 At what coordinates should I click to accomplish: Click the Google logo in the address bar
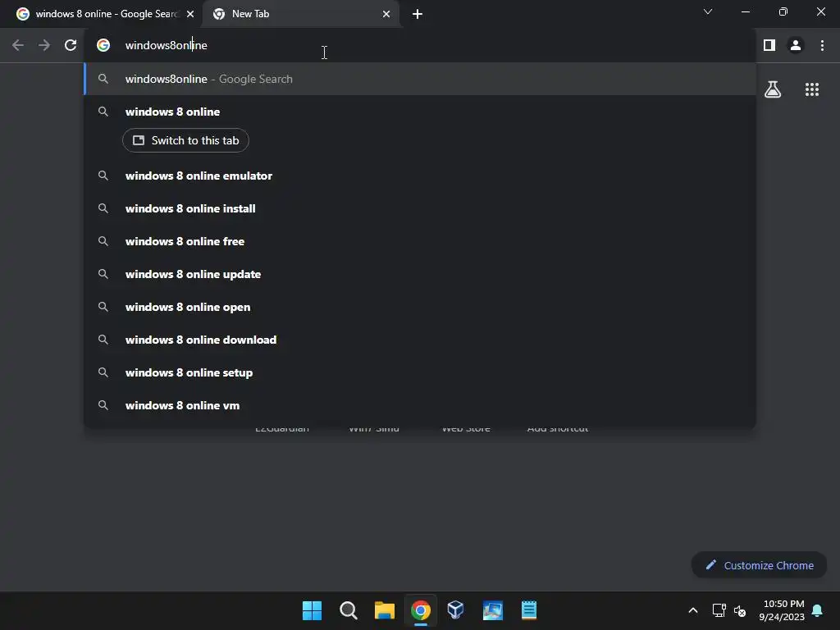(x=103, y=46)
